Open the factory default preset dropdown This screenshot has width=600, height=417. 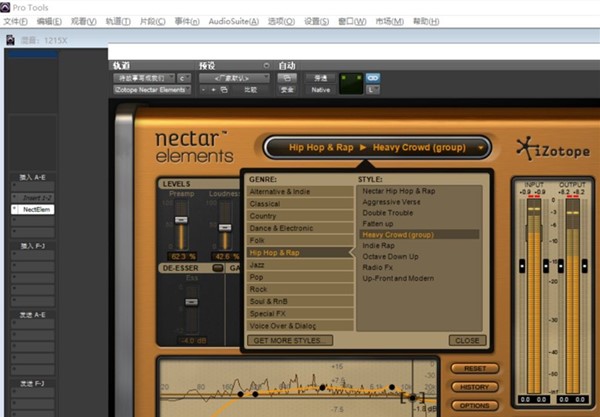(x=234, y=78)
